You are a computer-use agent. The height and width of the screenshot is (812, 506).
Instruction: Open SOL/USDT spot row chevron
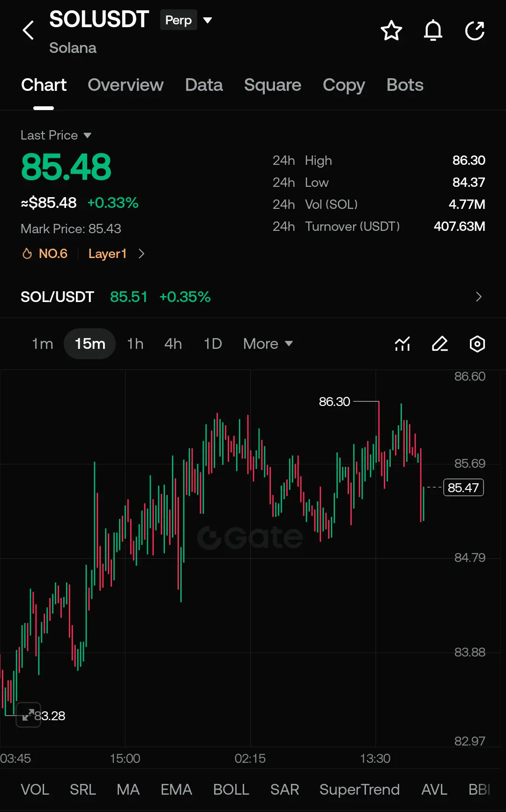tap(478, 297)
